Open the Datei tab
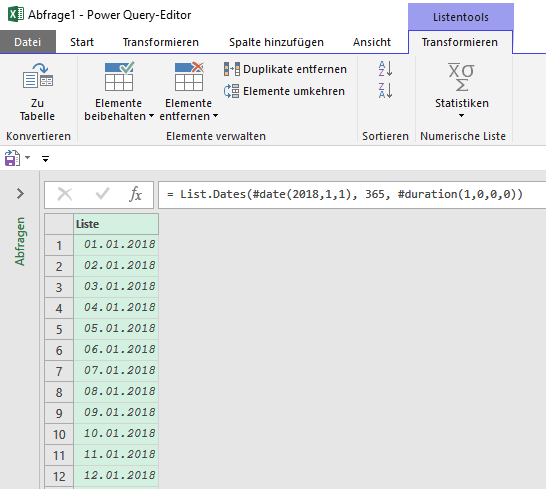546x489 pixels. [28, 42]
